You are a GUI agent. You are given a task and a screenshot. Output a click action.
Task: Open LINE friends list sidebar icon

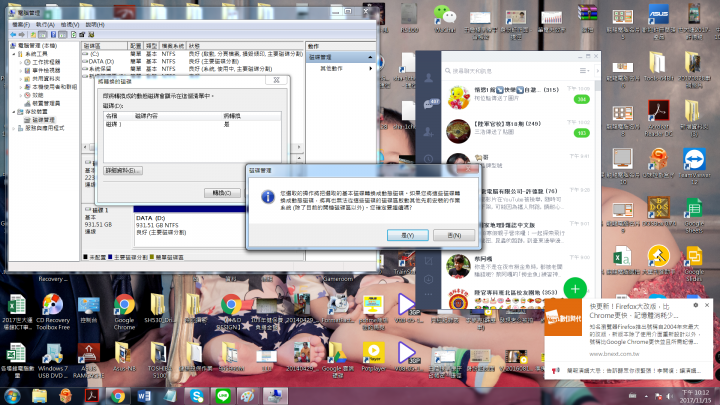tap(428, 78)
